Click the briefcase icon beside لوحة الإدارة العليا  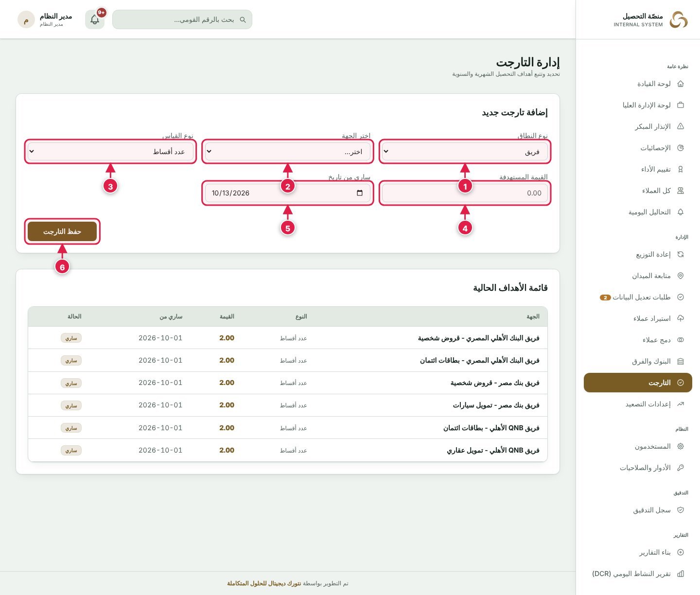[681, 105]
